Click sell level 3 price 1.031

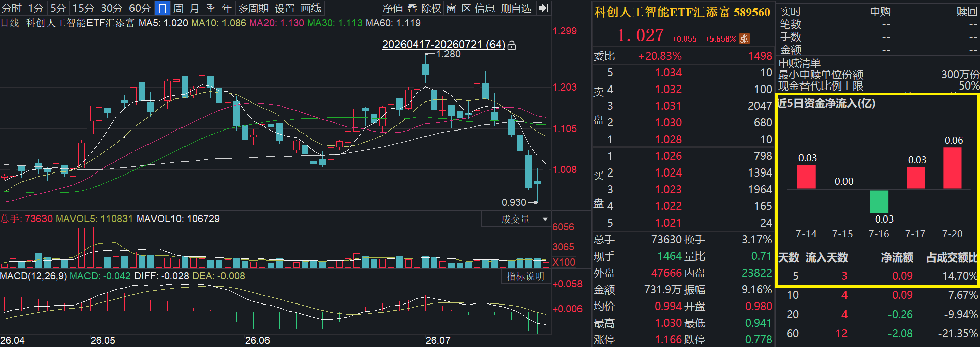[x=669, y=106]
